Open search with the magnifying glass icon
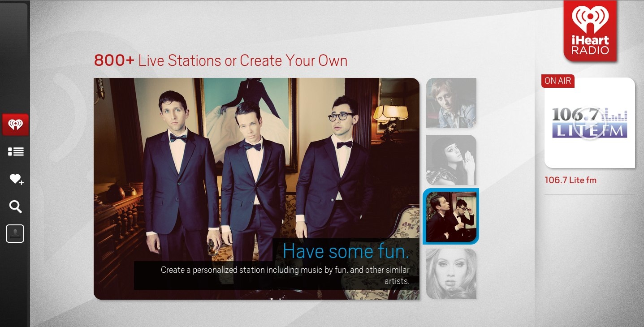Screen dimensions: 644x327 coord(16,207)
